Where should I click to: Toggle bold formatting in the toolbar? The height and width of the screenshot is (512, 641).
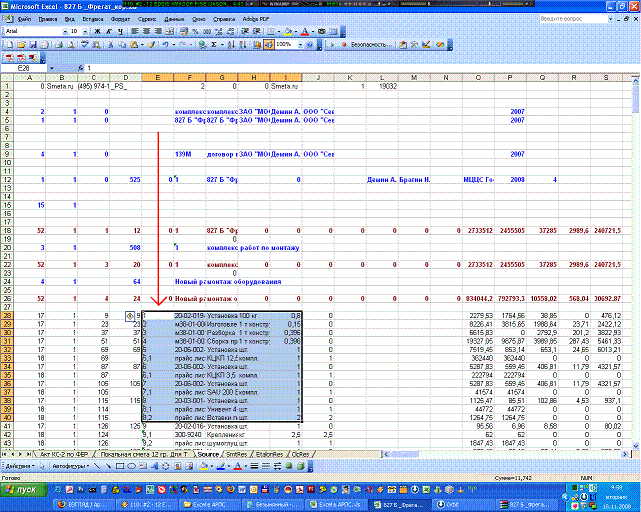tap(99, 32)
